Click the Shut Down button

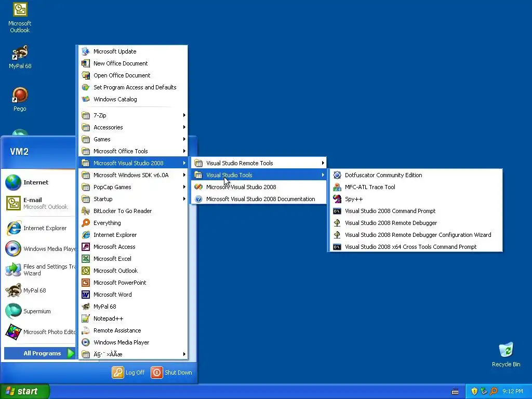click(171, 372)
